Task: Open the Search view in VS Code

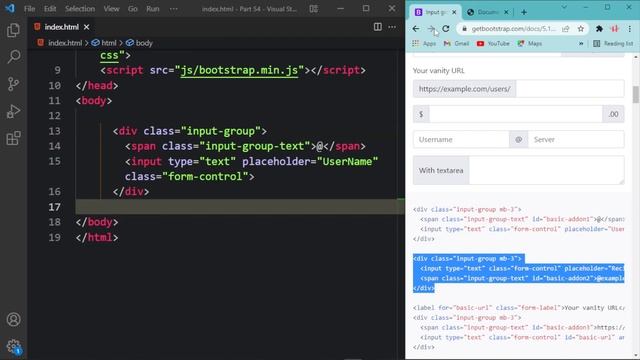Action: pos(13,57)
